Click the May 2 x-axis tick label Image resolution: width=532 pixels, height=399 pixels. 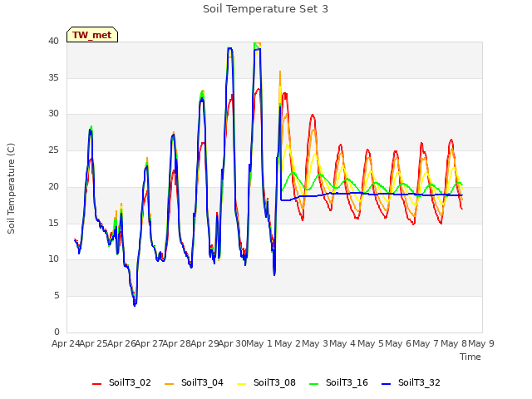point(288,343)
